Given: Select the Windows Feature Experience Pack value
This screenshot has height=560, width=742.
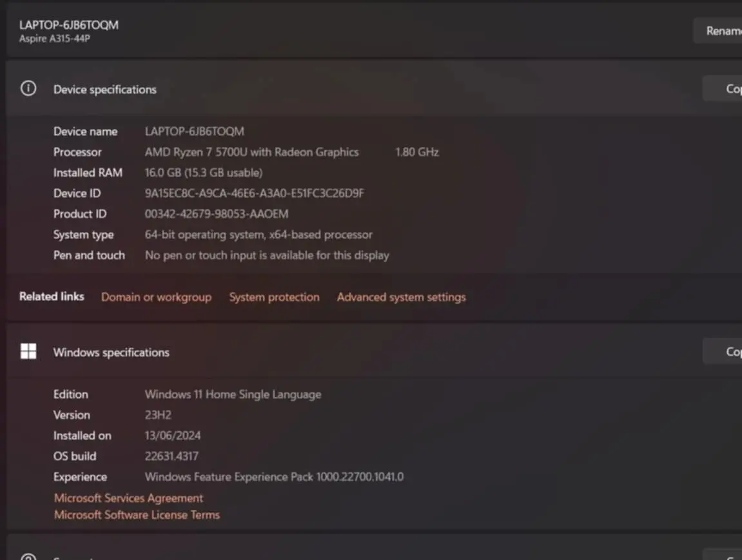Looking at the screenshot, I should [274, 477].
